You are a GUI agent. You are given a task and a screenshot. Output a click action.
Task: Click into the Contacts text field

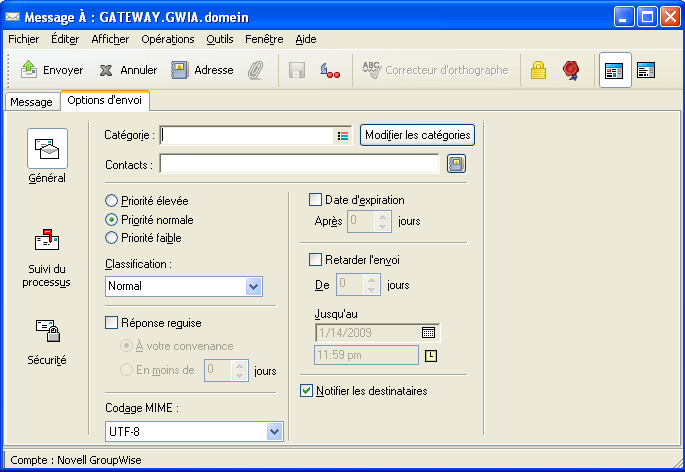299,164
